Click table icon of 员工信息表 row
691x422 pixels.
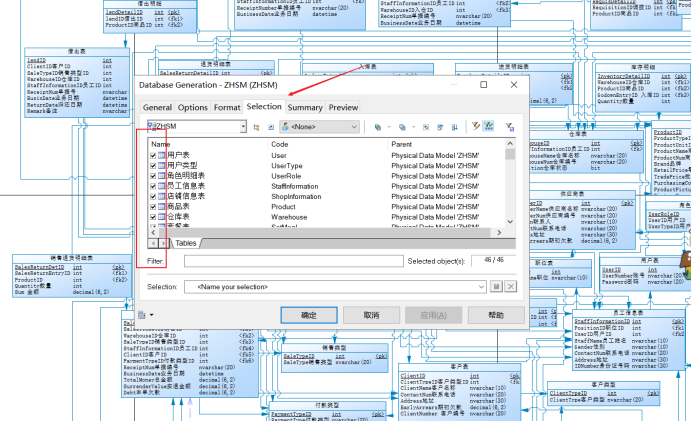pyautogui.click(x=162, y=186)
